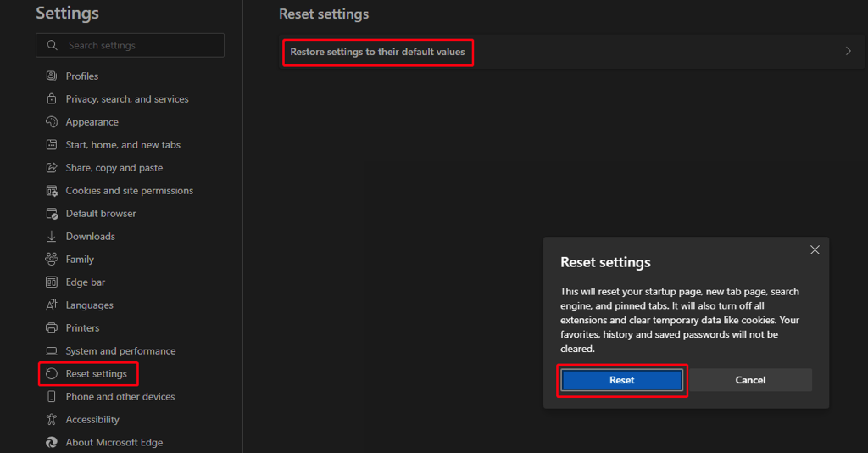The width and height of the screenshot is (868, 453).
Task: Go to Privacy, search, and services
Action: click(x=127, y=98)
